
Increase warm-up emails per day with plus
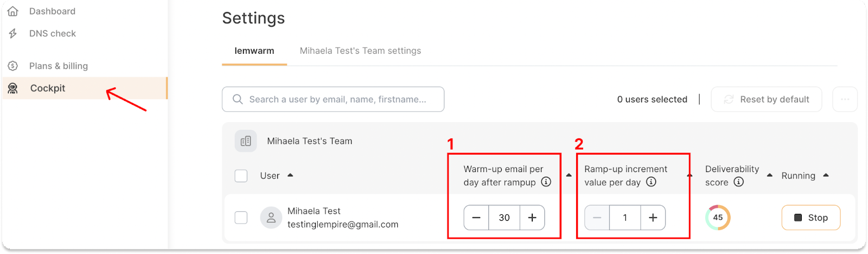[532, 218]
